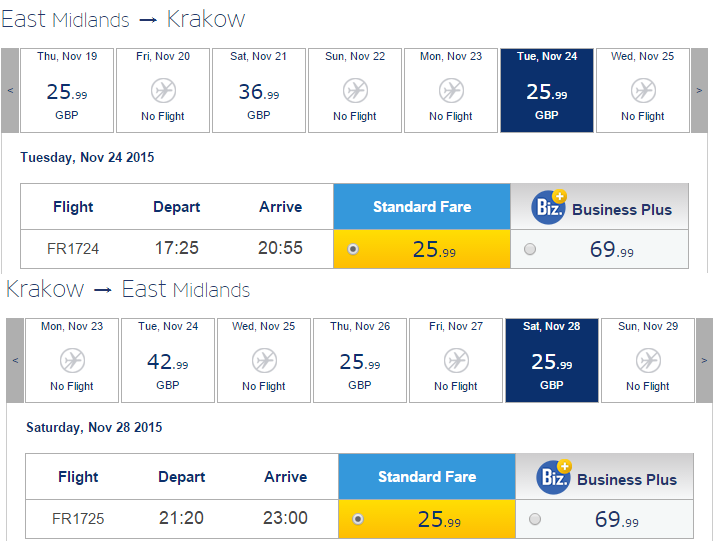This screenshot has width=716, height=541.
Task: Click the no-flight plane icon for Wed, Nov 25 outbound
Action: coord(643,90)
